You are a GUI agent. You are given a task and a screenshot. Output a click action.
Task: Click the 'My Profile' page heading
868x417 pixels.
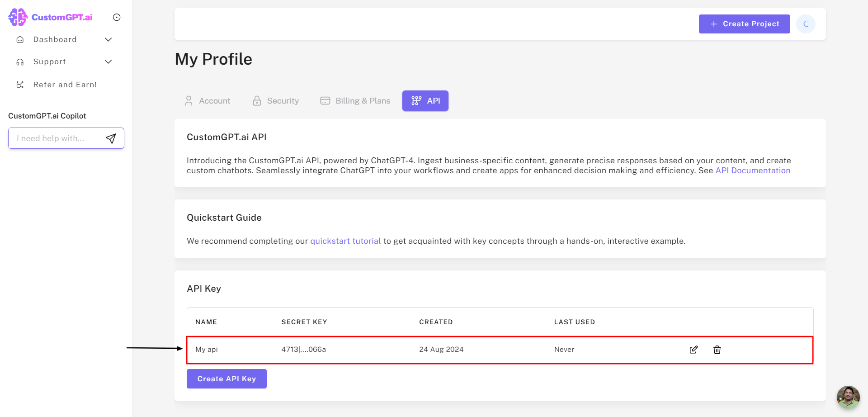[x=213, y=59]
